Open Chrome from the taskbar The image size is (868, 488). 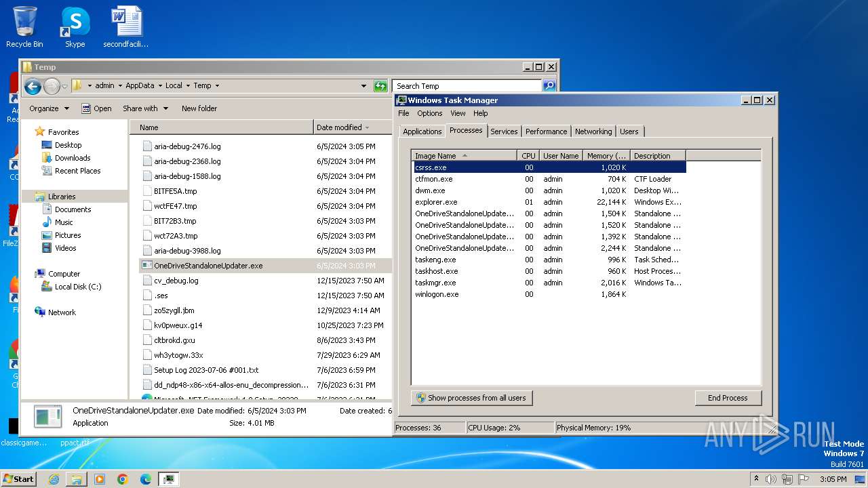[123, 479]
